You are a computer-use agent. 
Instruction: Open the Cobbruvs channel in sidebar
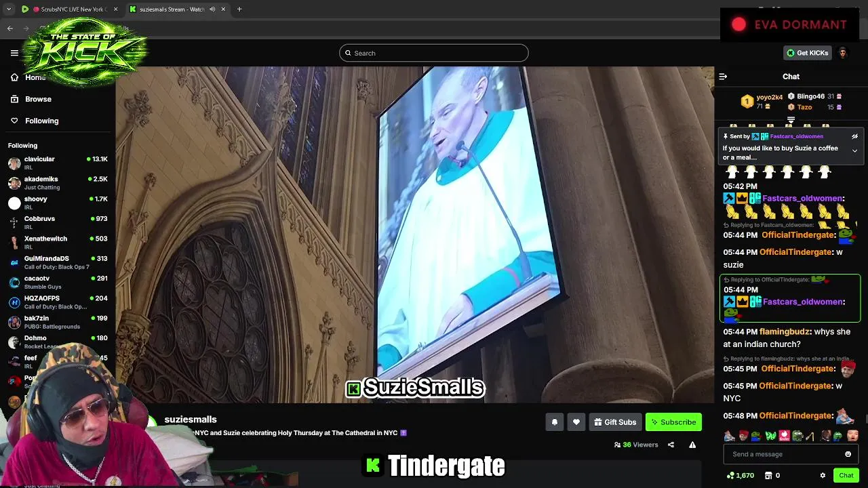coord(58,222)
